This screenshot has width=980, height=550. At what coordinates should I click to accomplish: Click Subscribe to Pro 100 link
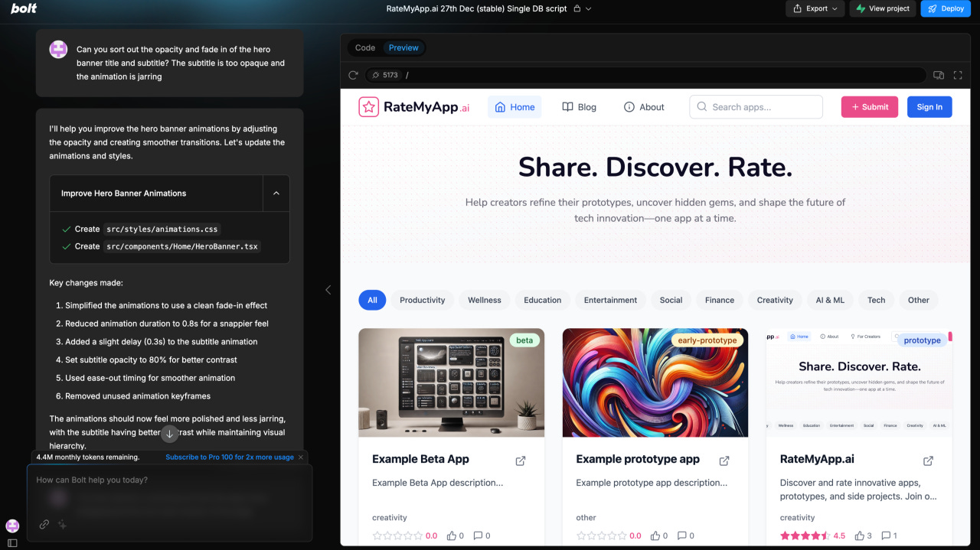(229, 457)
